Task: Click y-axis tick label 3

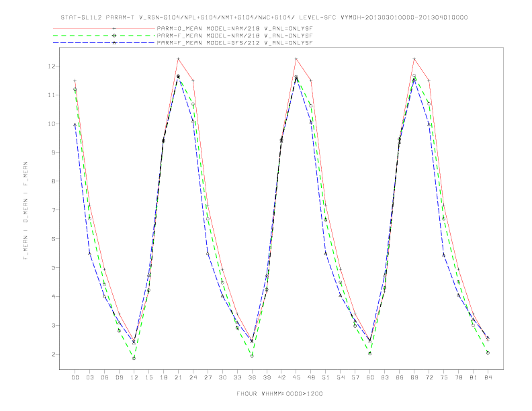Action: coord(53,325)
